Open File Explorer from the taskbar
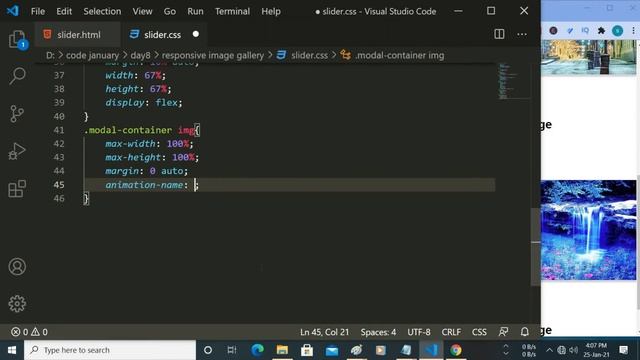The width and height of the screenshot is (640, 360). (x=282, y=350)
